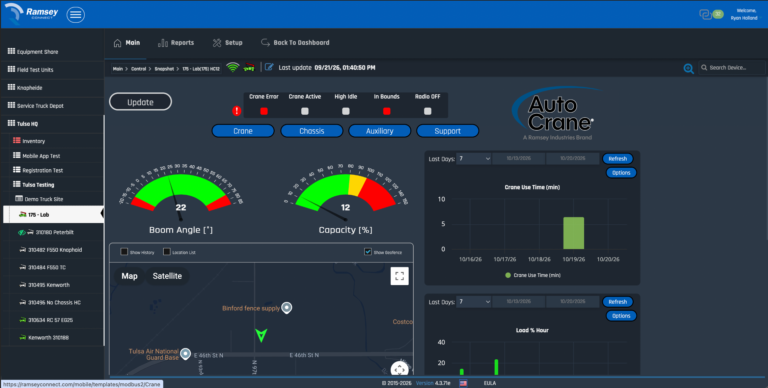768x388 pixels.
Task: Click the US flag language icon in footer
Action: [463, 383]
